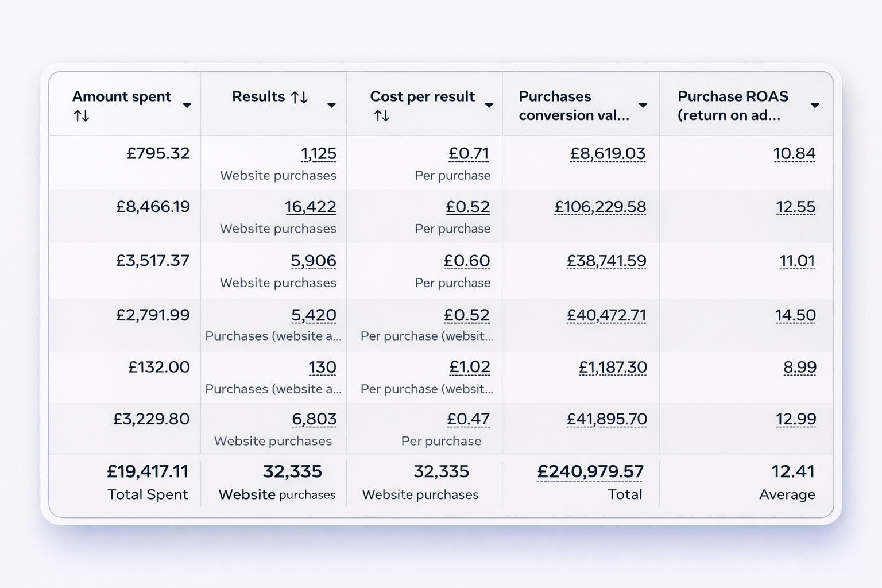The width and height of the screenshot is (882, 588).
Task: Click the £240,979.57 total conversion value
Action: [590, 471]
